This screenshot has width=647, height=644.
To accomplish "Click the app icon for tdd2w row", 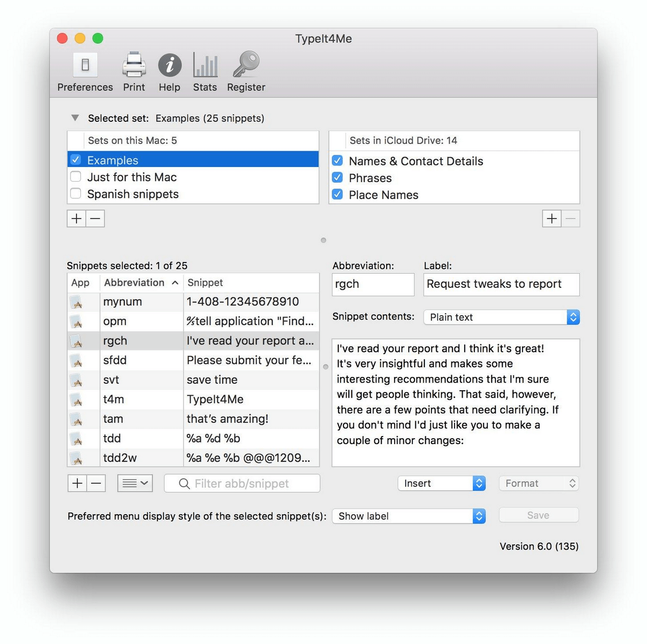I will (x=76, y=459).
